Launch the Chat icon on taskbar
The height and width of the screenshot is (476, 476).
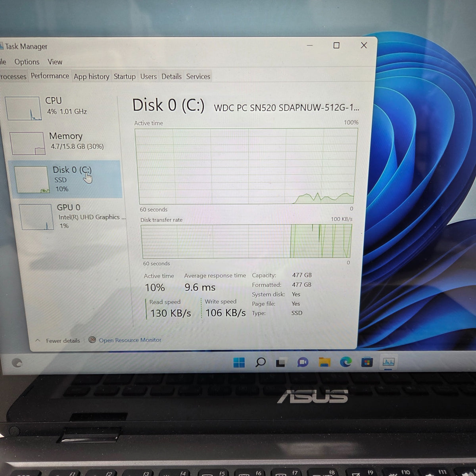[303, 362]
